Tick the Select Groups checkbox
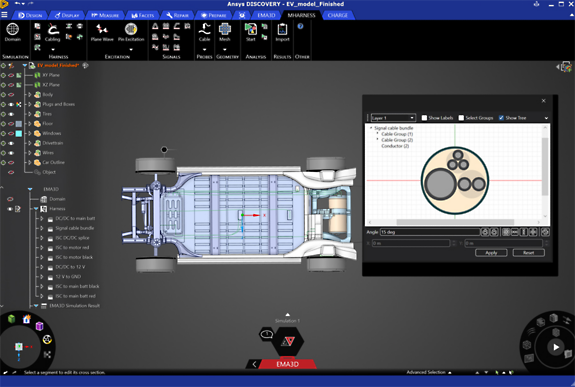 461,118
